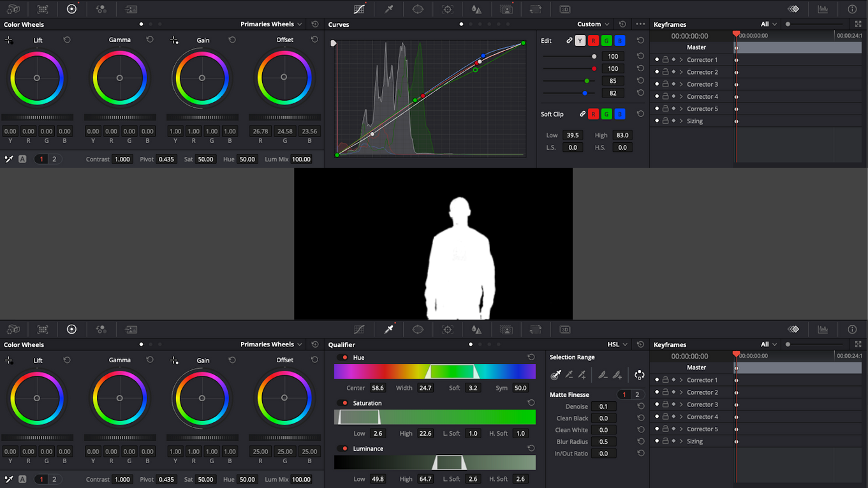Image resolution: width=868 pixels, height=488 pixels.
Task: Expand Sizing row in Keyframes beside Qualifier
Action: pos(681,441)
